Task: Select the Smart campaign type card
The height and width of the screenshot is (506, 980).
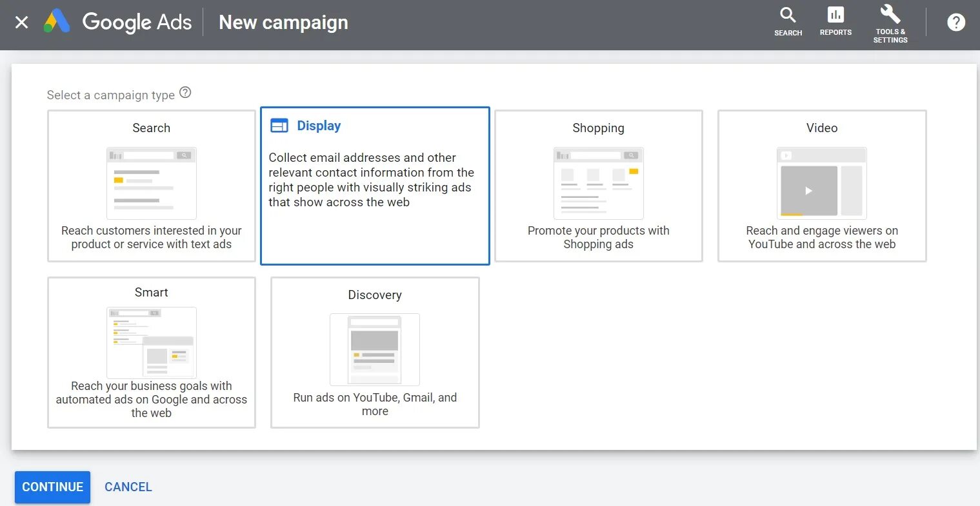Action: coord(152,353)
